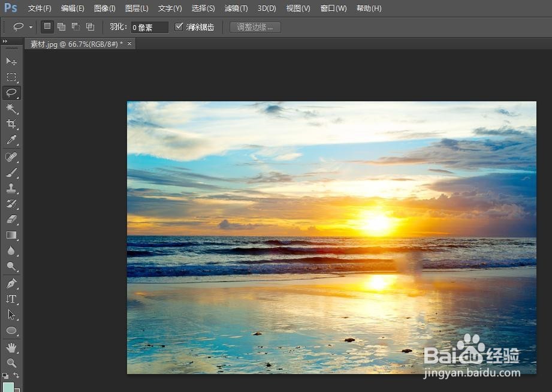
Task: Select the Rectangular Marquee tool
Action: pyautogui.click(x=11, y=77)
